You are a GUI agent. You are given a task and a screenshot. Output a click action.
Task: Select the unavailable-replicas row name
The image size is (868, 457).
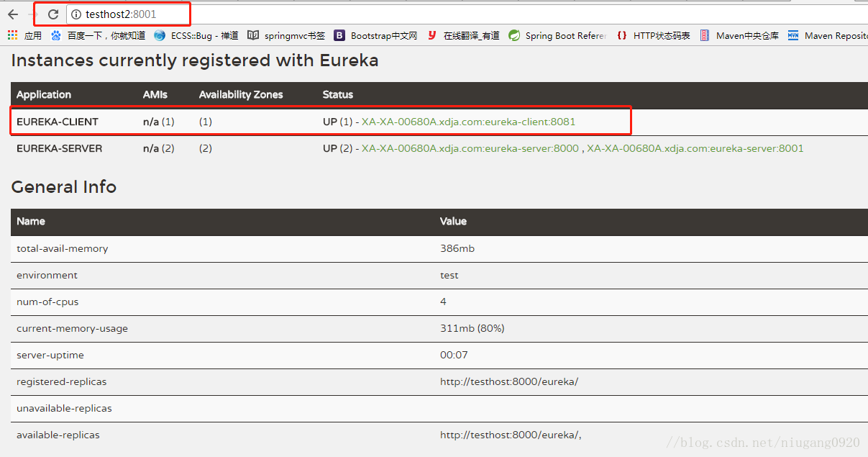pos(64,408)
